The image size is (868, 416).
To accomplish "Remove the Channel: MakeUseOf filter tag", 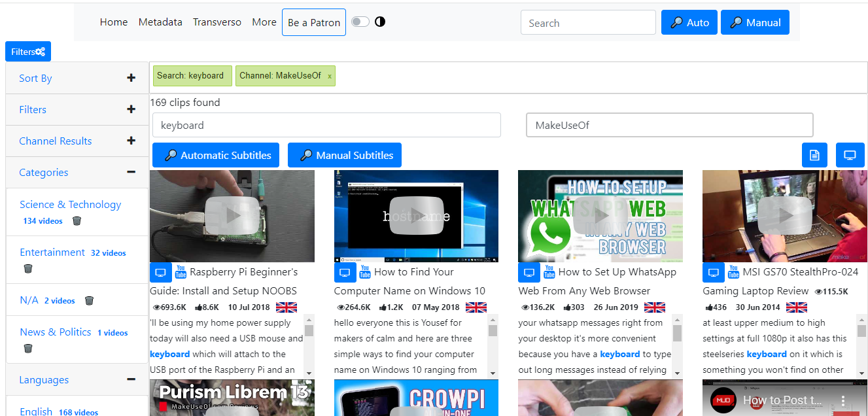I will click(x=330, y=76).
